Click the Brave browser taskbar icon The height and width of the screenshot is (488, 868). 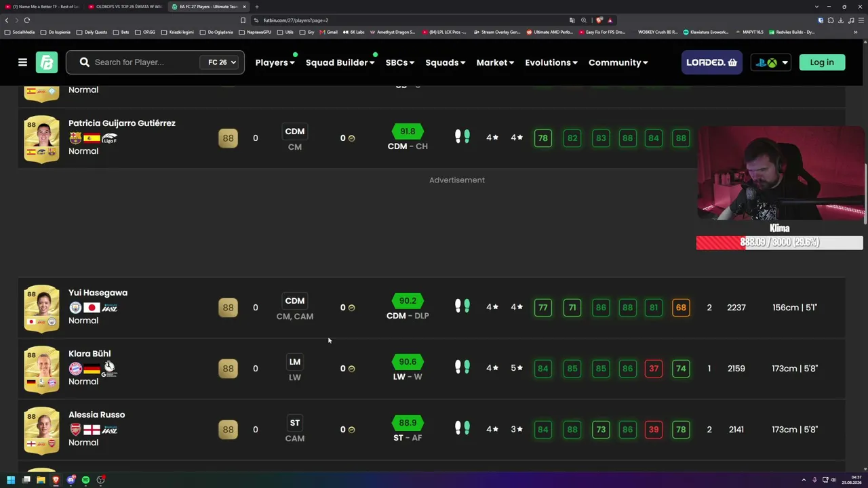tap(56, 480)
